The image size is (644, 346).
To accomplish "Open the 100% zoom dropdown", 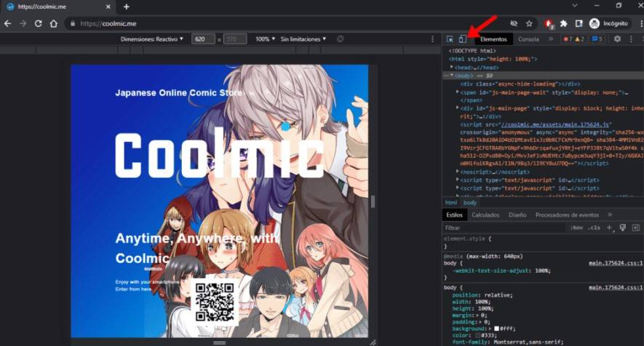I will pyautogui.click(x=265, y=39).
